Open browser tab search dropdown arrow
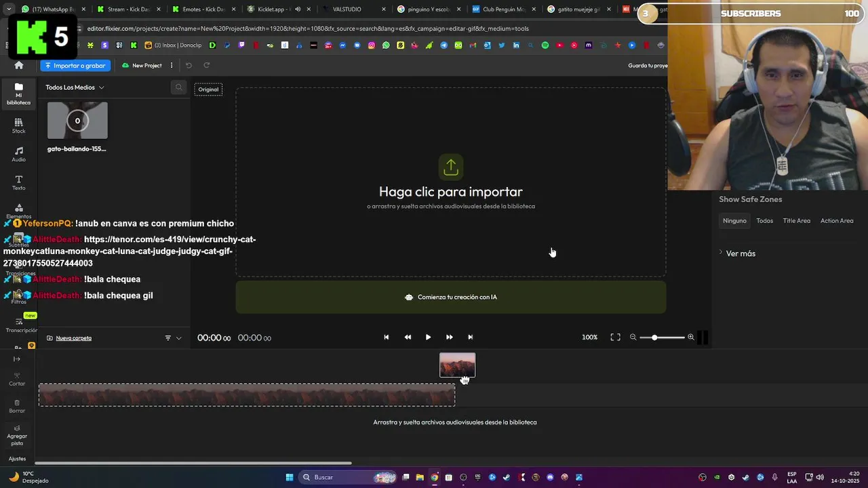The height and width of the screenshot is (488, 868). point(9,9)
